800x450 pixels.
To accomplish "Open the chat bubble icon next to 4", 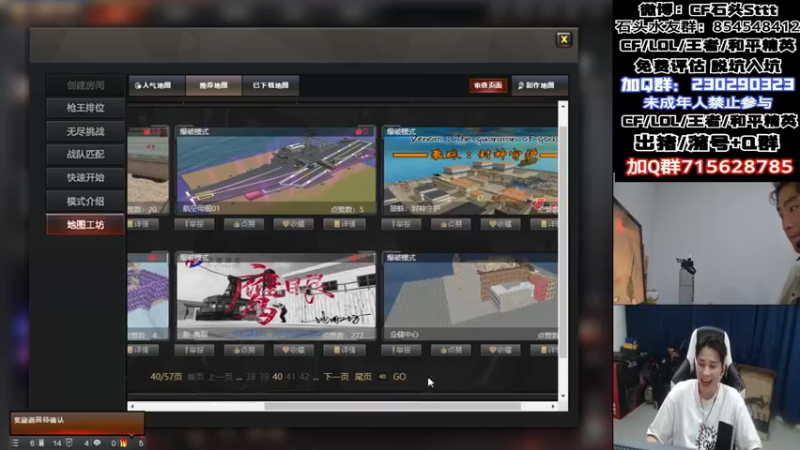I will (x=96, y=443).
